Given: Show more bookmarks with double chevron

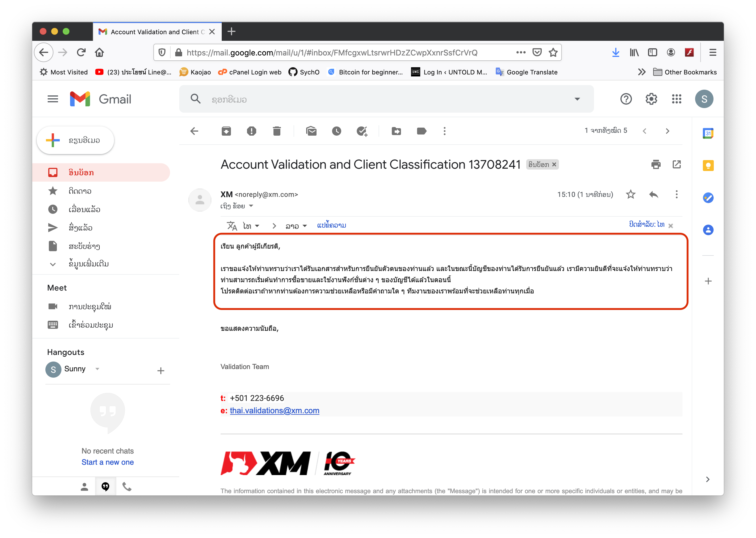Looking at the screenshot, I should coord(641,72).
